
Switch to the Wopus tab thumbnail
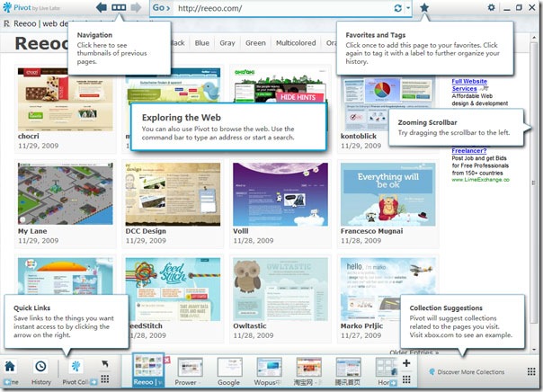[x=269, y=368]
